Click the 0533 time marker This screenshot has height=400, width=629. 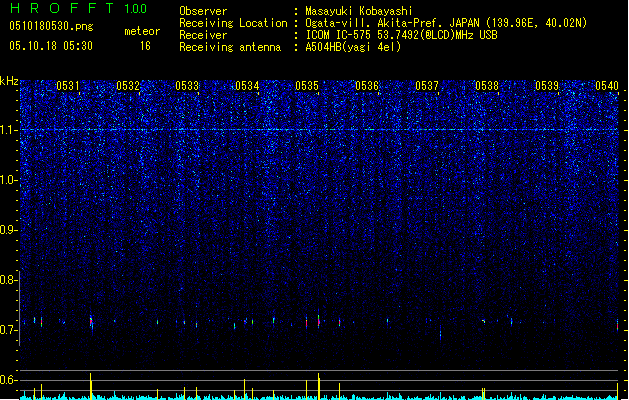coord(187,86)
